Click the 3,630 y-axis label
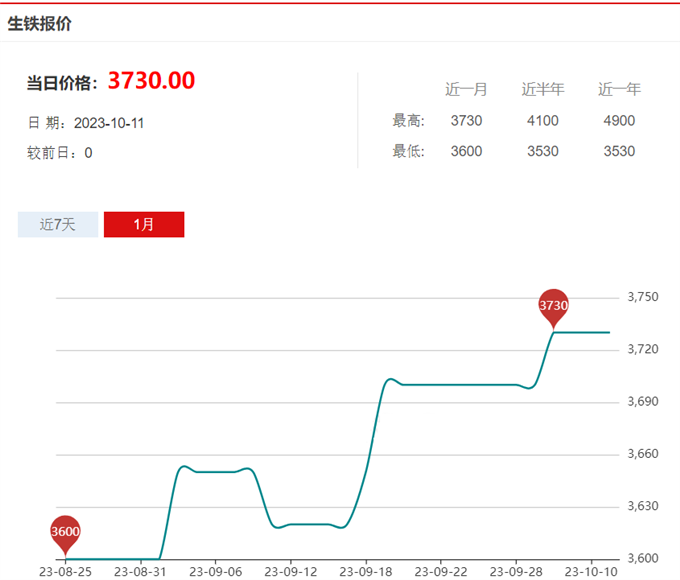This screenshot has width=680, height=580. tap(643, 506)
